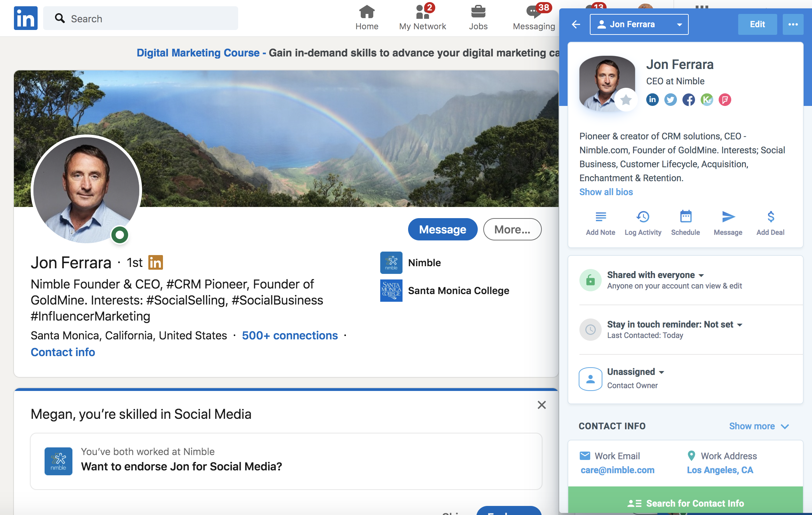Screen dimensions: 812x515
Task: Toggle the star to mark contact important
Action: pyautogui.click(x=626, y=100)
